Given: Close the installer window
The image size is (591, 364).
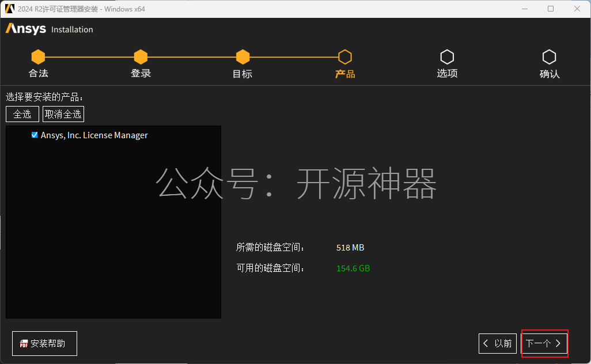Looking at the screenshot, I should click(577, 9).
